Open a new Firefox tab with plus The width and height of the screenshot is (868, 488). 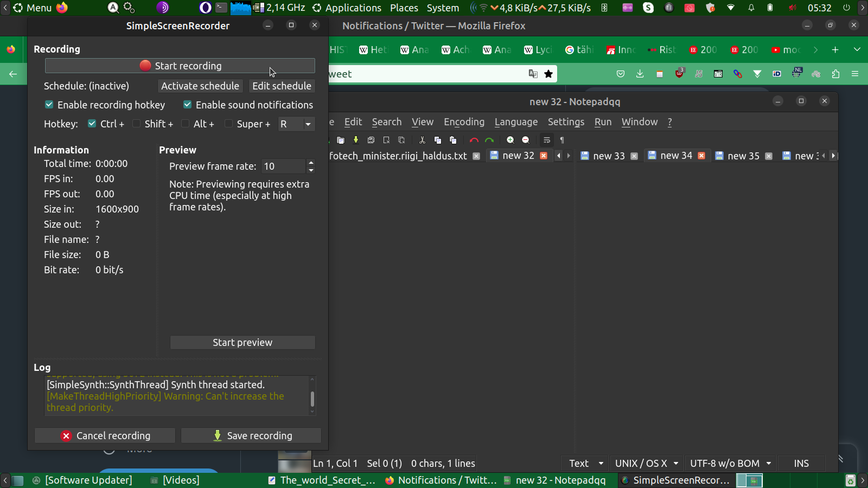pos(835,49)
